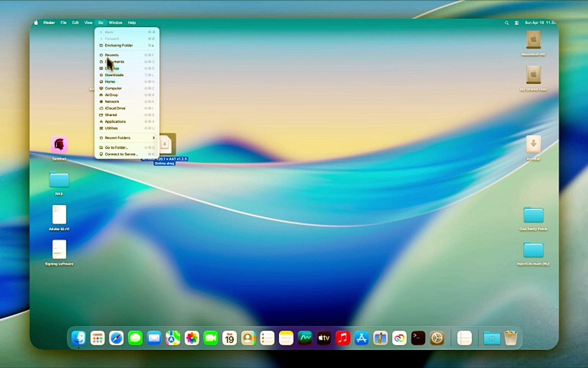The height and width of the screenshot is (368, 588).
Task: Select the Acrobat disk image on the desktop
Action: click(x=533, y=144)
